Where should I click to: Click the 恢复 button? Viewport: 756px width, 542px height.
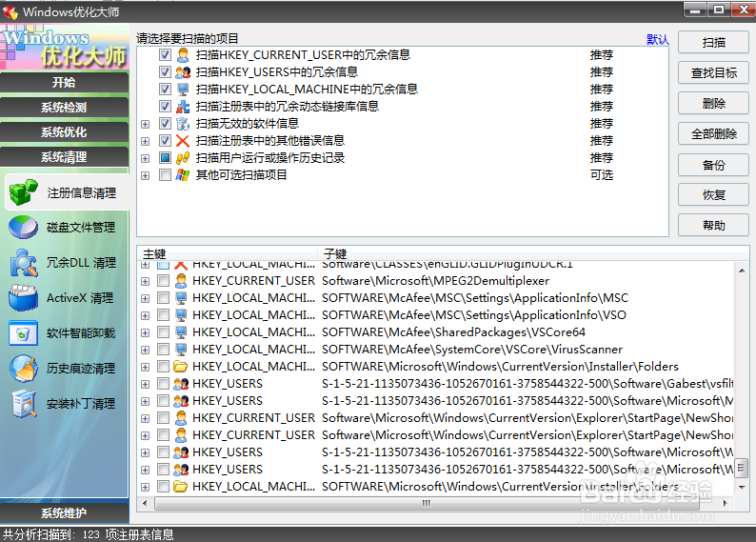click(x=713, y=195)
